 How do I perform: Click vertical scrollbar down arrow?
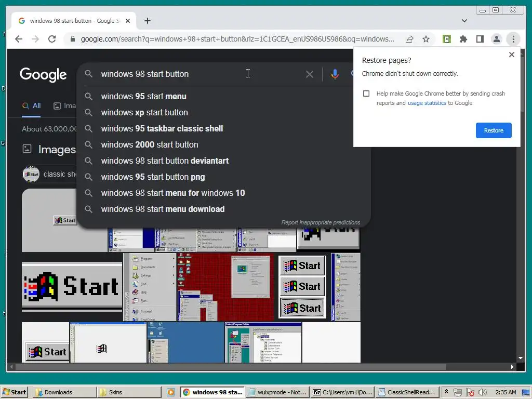click(521, 358)
